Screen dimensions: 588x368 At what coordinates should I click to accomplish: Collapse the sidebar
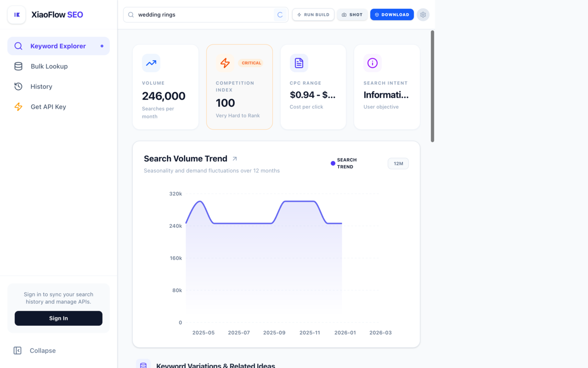coord(34,351)
